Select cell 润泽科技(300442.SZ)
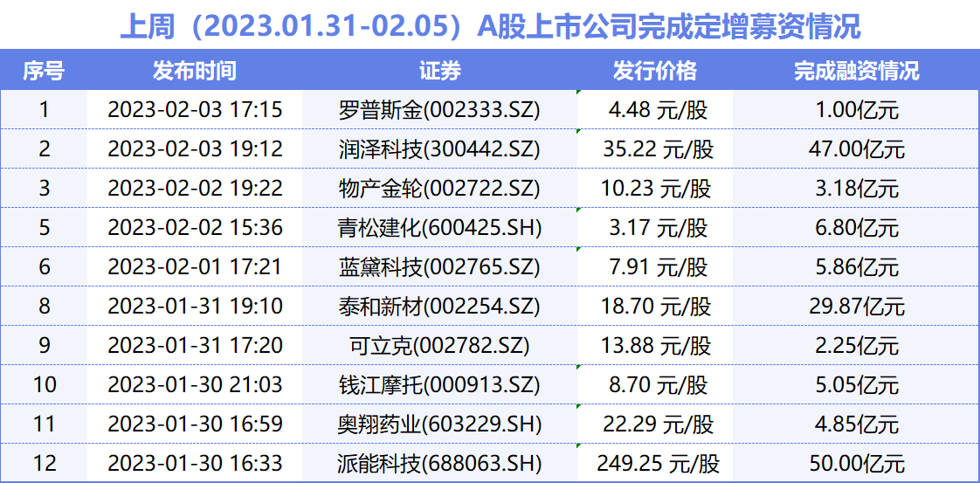The height and width of the screenshot is (483, 980). tap(439, 148)
